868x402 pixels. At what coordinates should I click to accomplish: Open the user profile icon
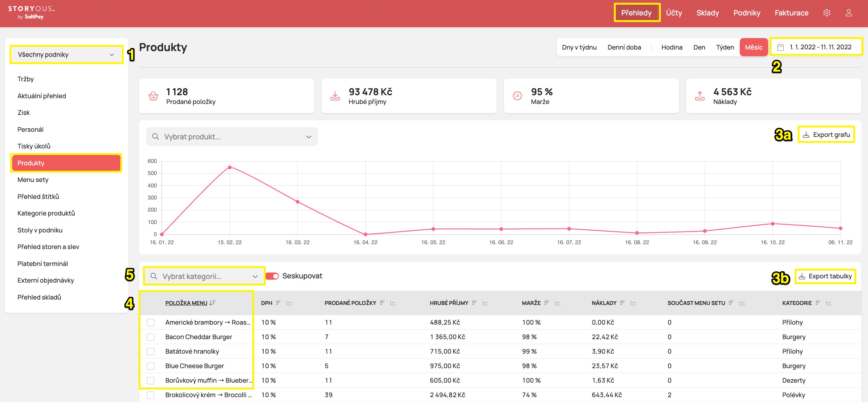pos(848,13)
